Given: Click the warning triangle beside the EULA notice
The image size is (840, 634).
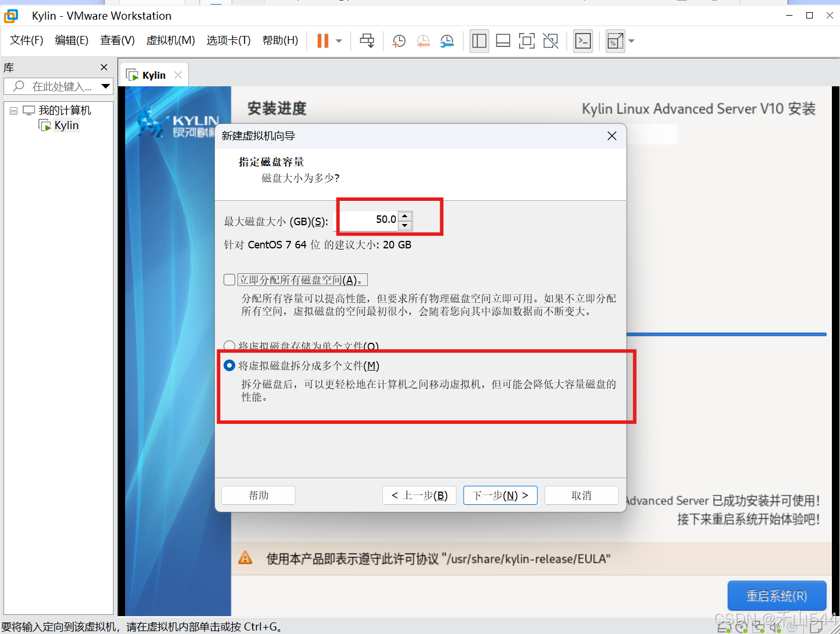Looking at the screenshot, I should [x=246, y=558].
